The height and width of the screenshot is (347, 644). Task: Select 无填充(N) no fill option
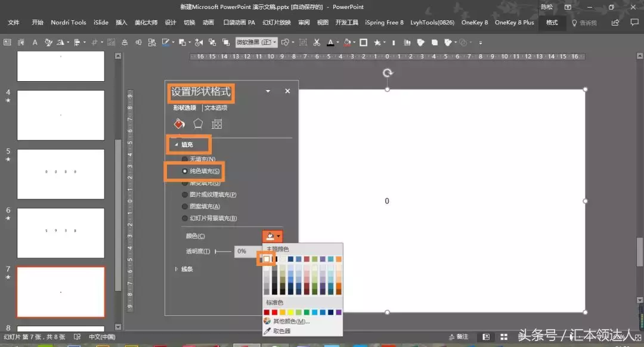(x=199, y=159)
